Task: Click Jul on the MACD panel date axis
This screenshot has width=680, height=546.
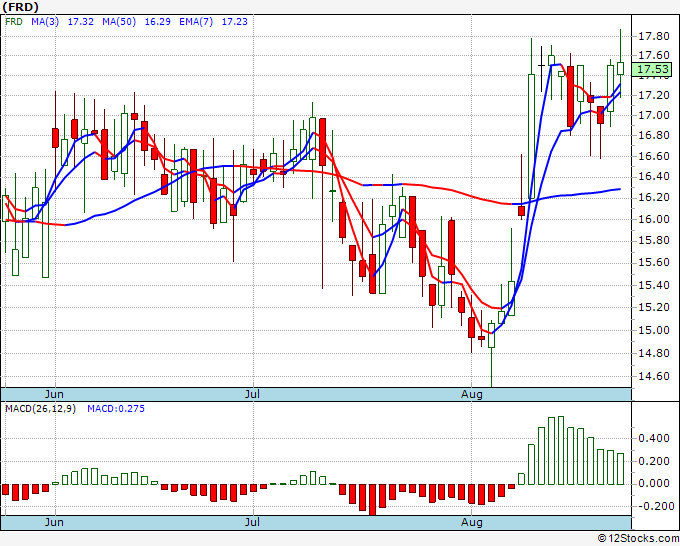Action: pos(252,522)
